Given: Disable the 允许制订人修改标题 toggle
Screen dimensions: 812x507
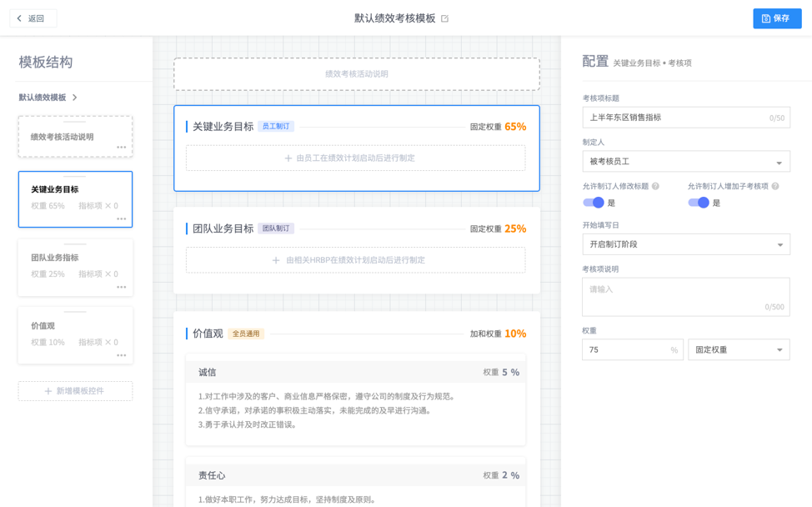Looking at the screenshot, I should point(593,202).
